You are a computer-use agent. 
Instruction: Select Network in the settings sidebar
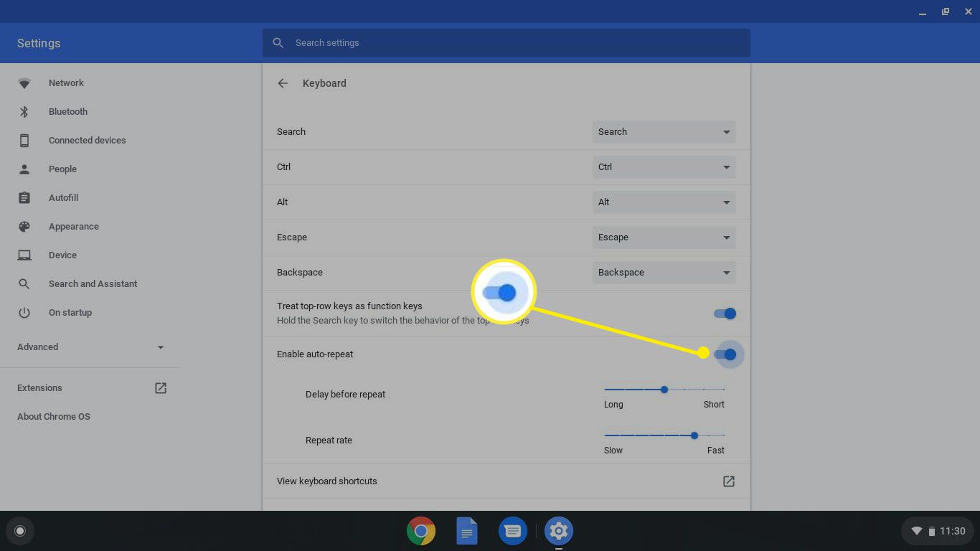(x=66, y=83)
